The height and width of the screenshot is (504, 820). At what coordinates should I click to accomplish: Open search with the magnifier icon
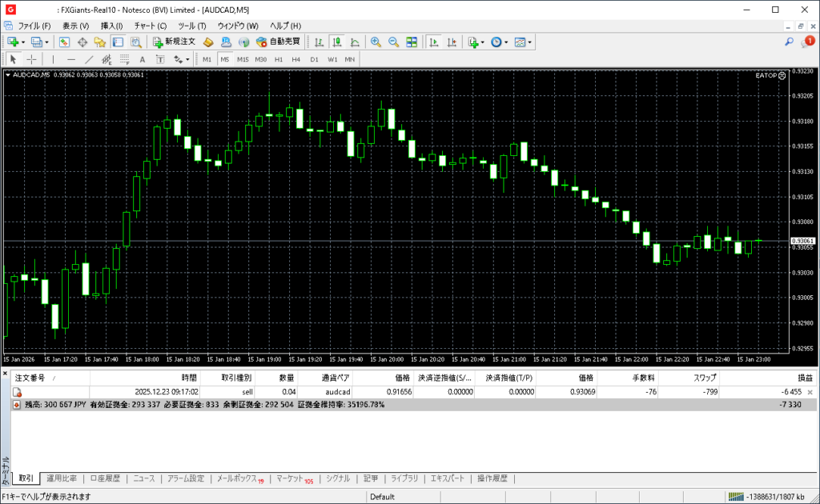[789, 42]
